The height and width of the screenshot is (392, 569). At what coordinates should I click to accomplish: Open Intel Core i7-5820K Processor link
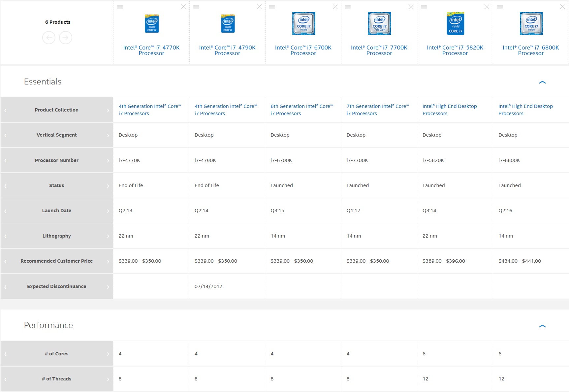(x=455, y=50)
